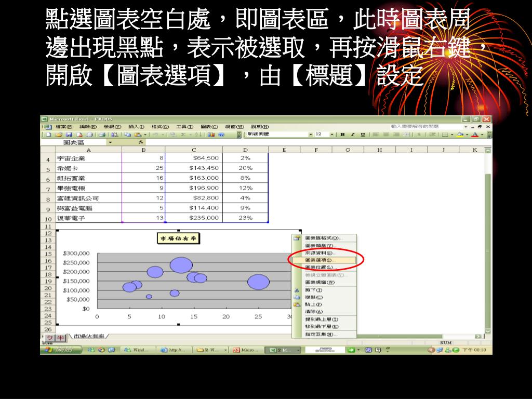The width and height of the screenshot is (532, 399).
Task: Toggle Bold formatting button
Action: (x=343, y=135)
